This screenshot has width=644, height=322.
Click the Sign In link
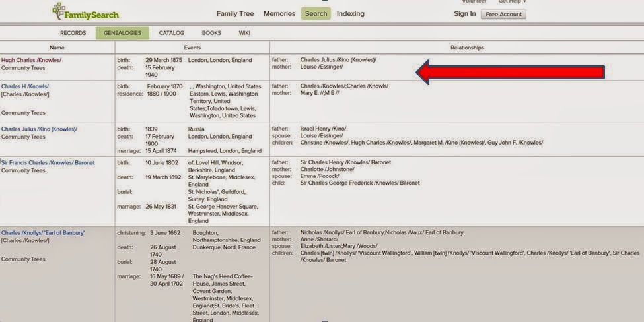[x=464, y=14]
